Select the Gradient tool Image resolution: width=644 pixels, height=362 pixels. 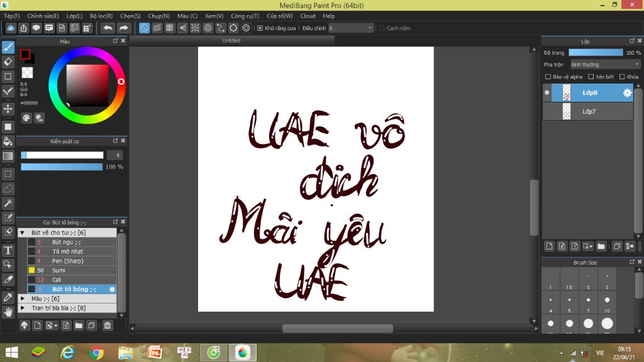pos(8,156)
